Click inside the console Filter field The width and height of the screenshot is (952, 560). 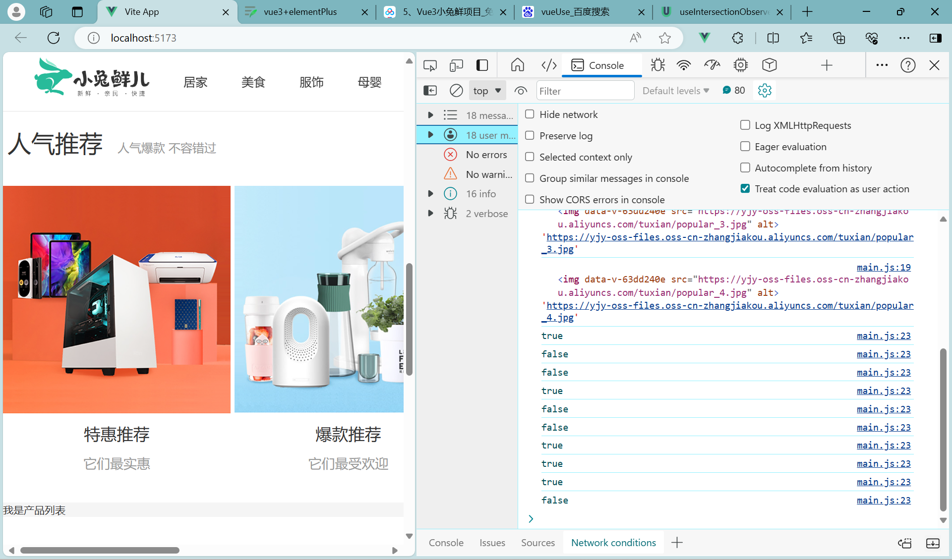585,90
